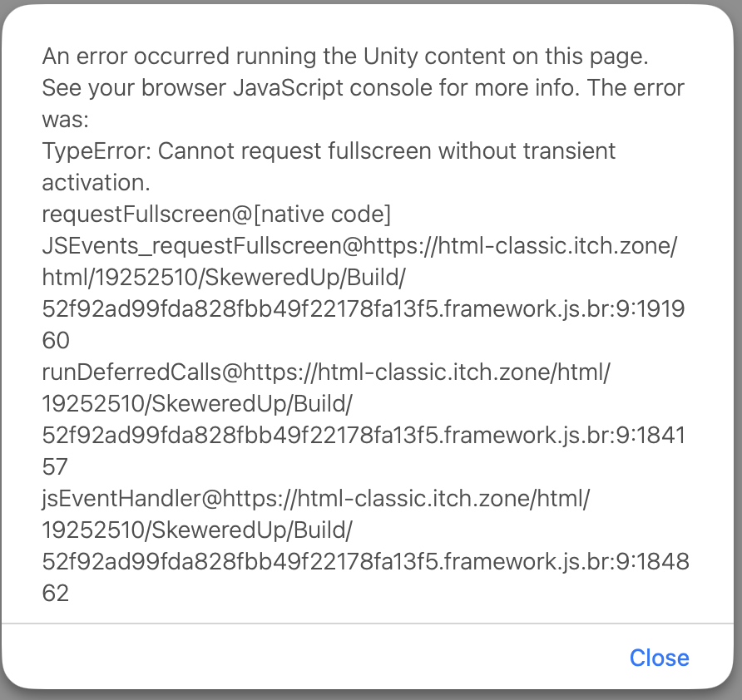The image size is (742, 700).
Task: Click the number '57' in the stack trace
Action: point(56,467)
